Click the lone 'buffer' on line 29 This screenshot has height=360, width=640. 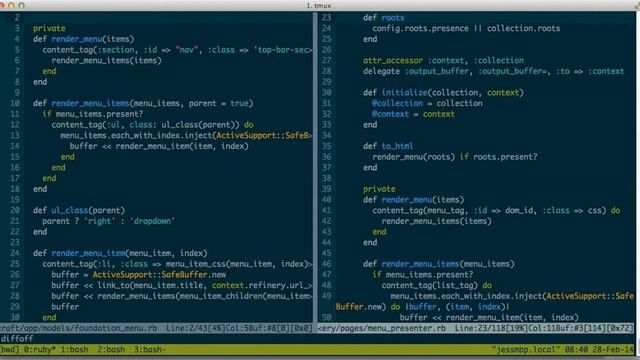point(65,307)
